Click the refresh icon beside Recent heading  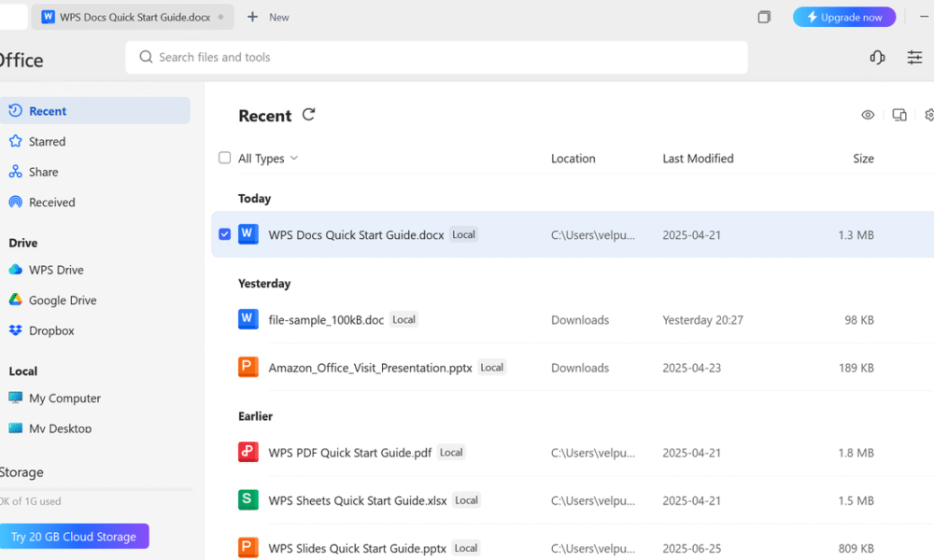click(x=309, y=115)
